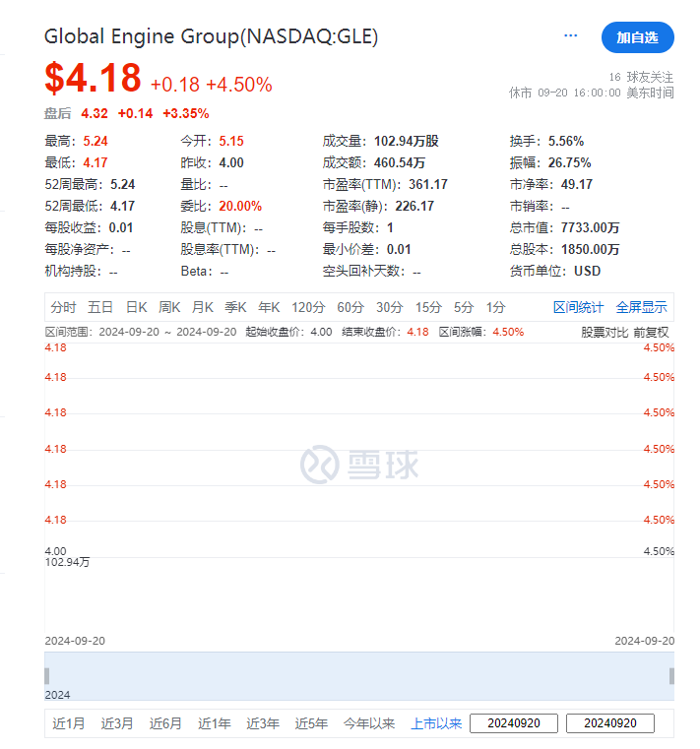The image size is (700, 749).
Task: Show the 30分 interval chart
Action: pyautogui.click(x=390, y=307)
